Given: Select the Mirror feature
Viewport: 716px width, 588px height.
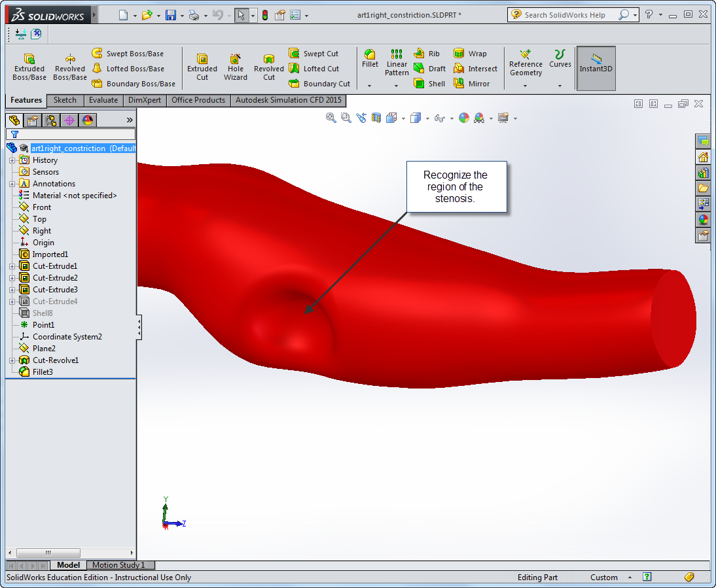Looking at the screenshot, I should click(x=471, y=84).
